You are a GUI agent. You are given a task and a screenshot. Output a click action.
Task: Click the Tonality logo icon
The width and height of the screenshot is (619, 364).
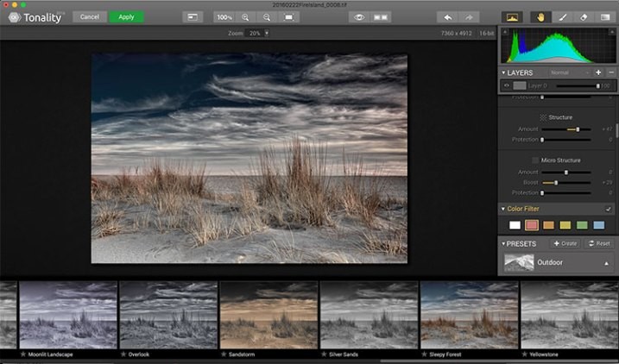coord(15,17)
